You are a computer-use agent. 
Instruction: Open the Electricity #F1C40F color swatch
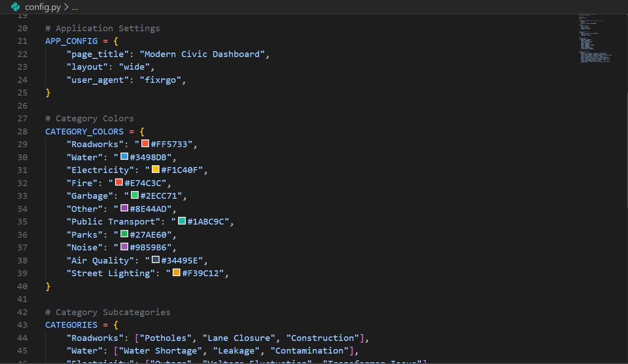point(155,169)
